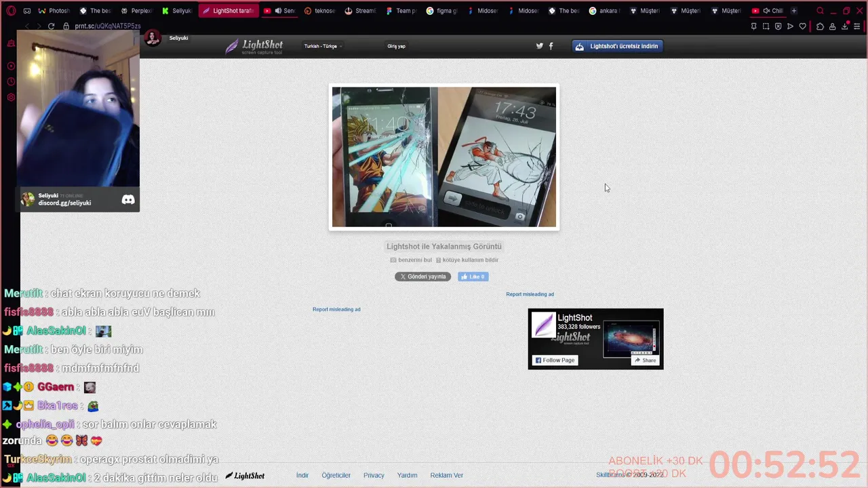
Task: Open the Reklam Ver footer link
Action: (x=446, y=475)
